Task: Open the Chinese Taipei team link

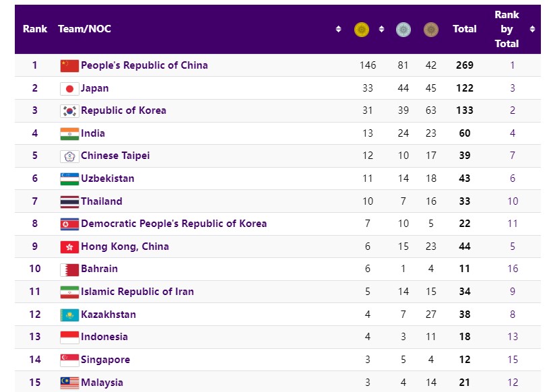Action: [x=115, y=156]
